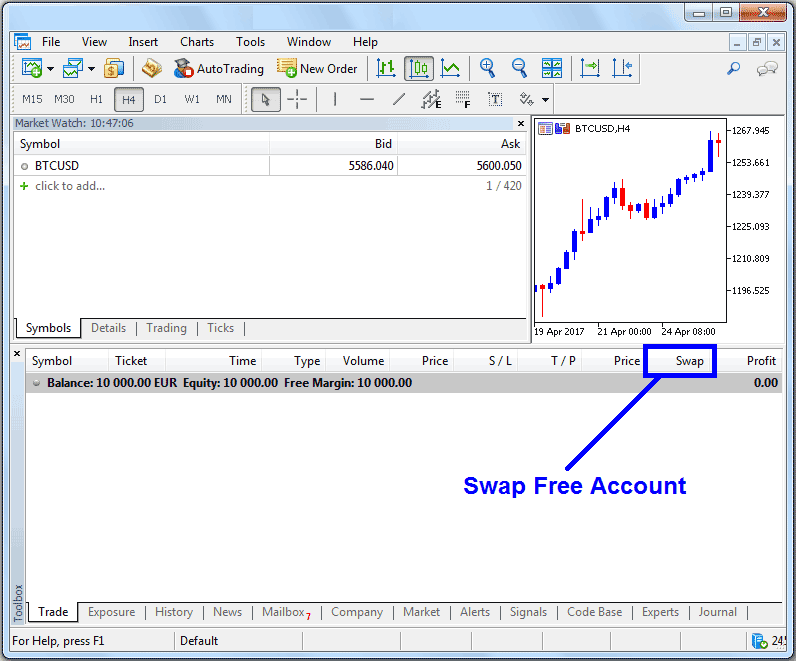This screenshot has height=661, width=796.
Task: Select the equidistant channel tool
Action: [x=431, y=100]
